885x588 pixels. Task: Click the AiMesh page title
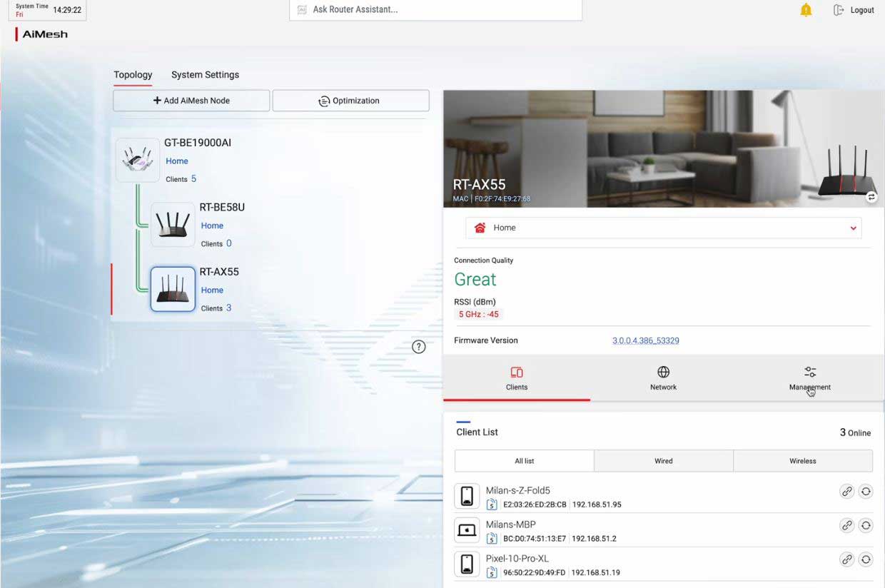(45, 34)
